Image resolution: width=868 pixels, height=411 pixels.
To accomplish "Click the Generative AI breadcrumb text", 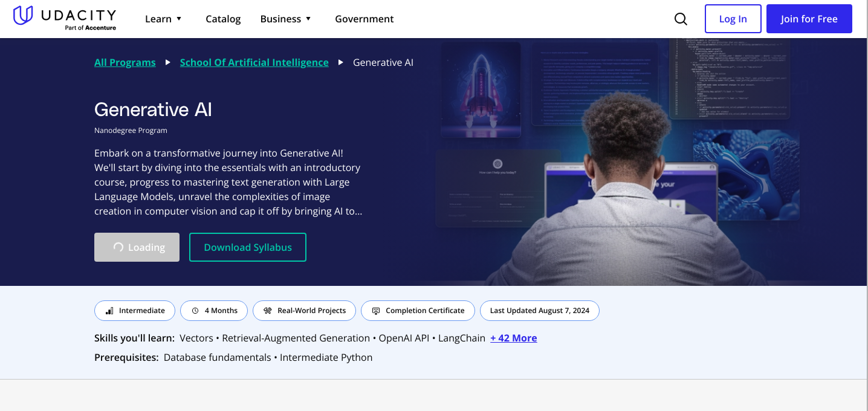I will [383, 62].
